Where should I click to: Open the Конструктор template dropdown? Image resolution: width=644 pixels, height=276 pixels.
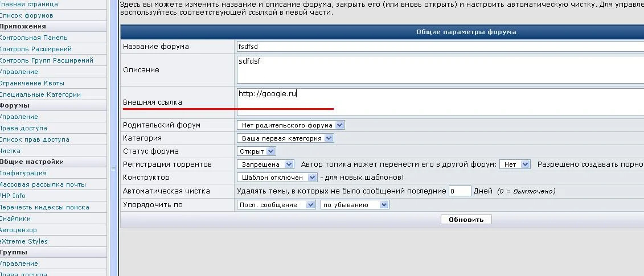277,178
